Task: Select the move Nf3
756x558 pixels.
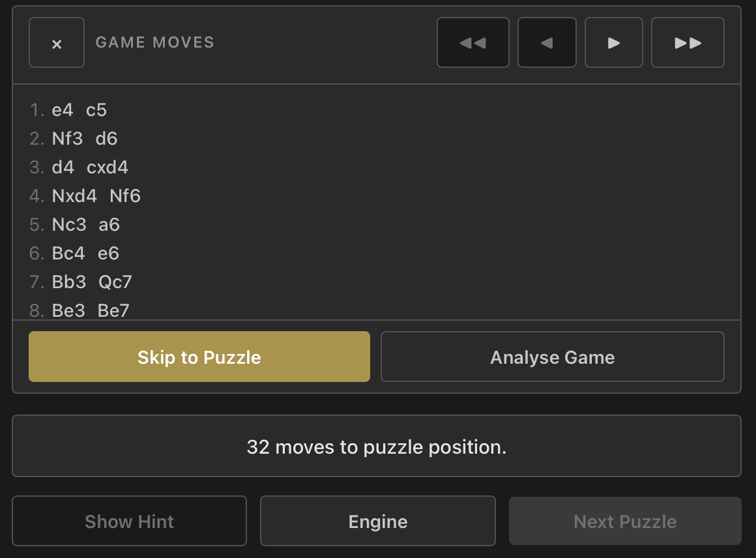Action: pos(68,139)
